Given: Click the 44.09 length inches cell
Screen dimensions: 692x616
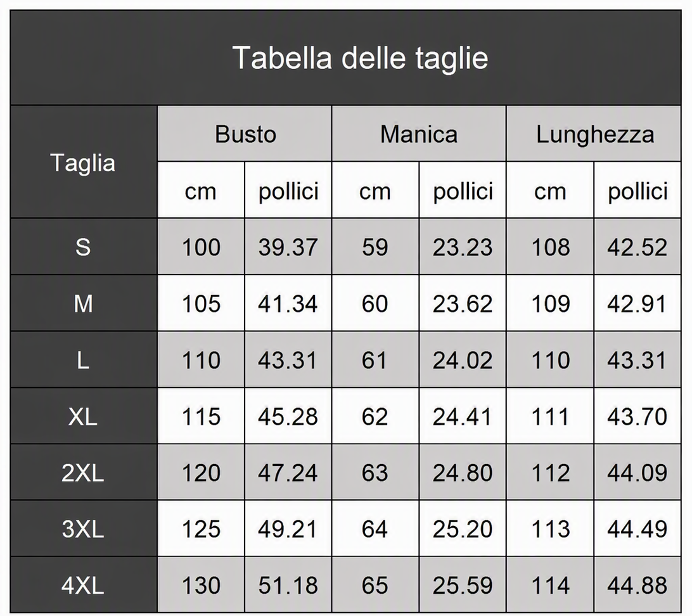Looking at the screenshot, I should [x=638, y=472].
